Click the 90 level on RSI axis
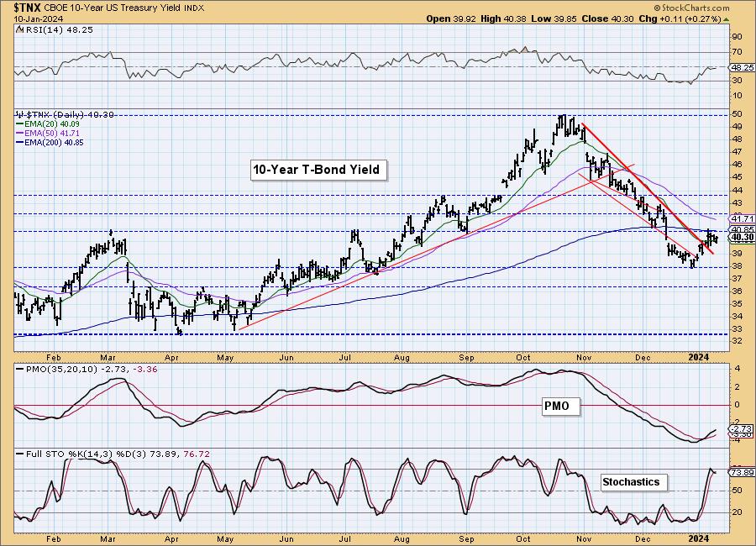 tap(737, 37)
